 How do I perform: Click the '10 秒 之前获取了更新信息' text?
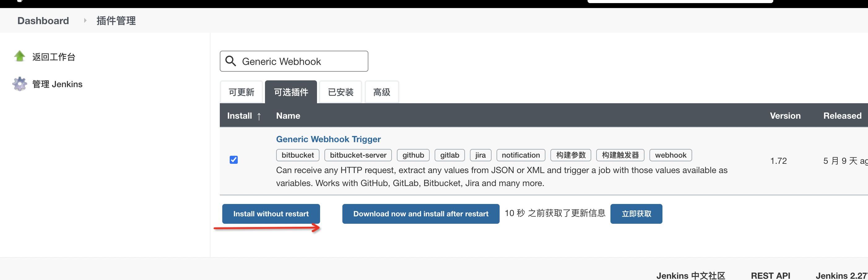click(555, 213)
